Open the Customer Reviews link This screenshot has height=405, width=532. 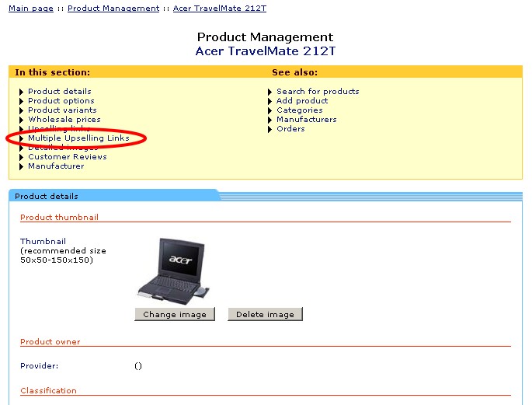(68, 157)
